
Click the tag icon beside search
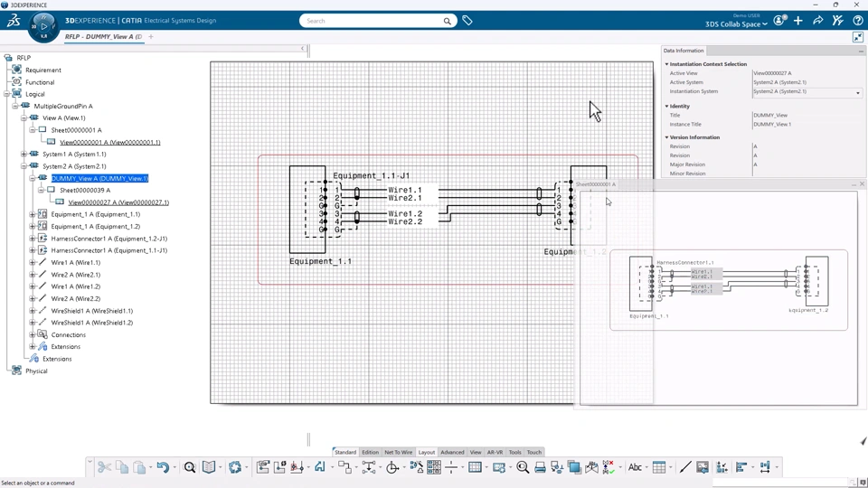coord(467,21)
